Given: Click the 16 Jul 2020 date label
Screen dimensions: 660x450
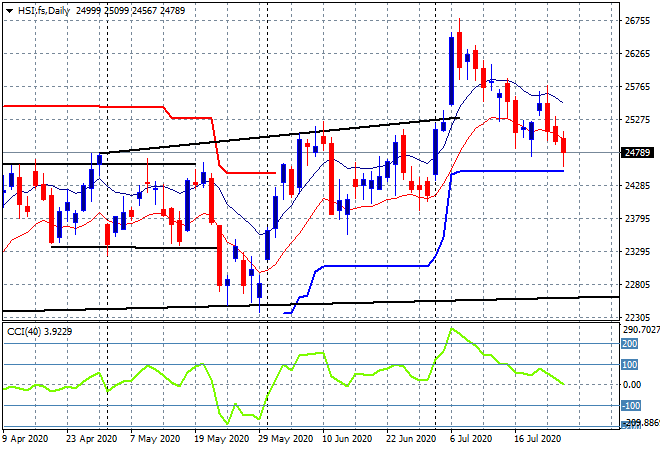Looking at the screenshot, I should click(x=538, y=439).
